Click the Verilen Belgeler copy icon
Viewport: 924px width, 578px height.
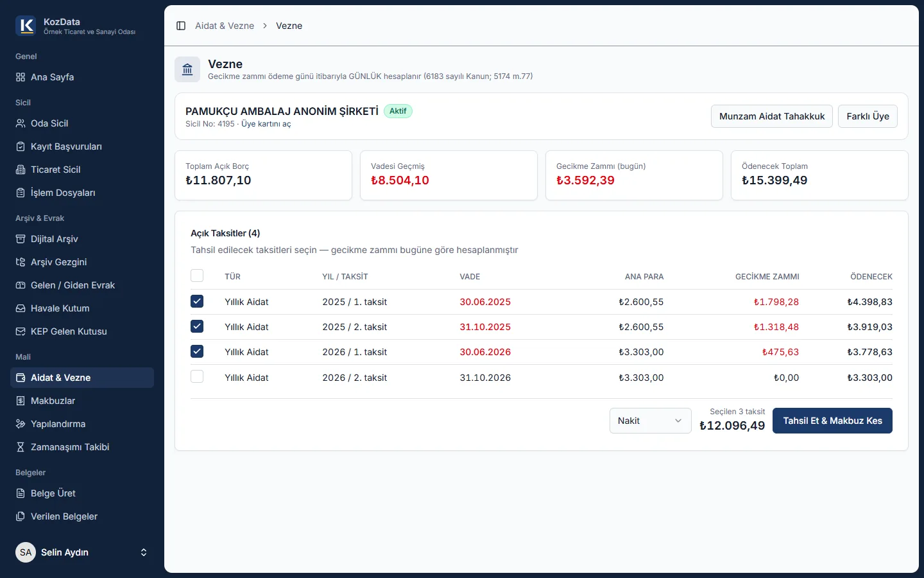tap(21, 516)
